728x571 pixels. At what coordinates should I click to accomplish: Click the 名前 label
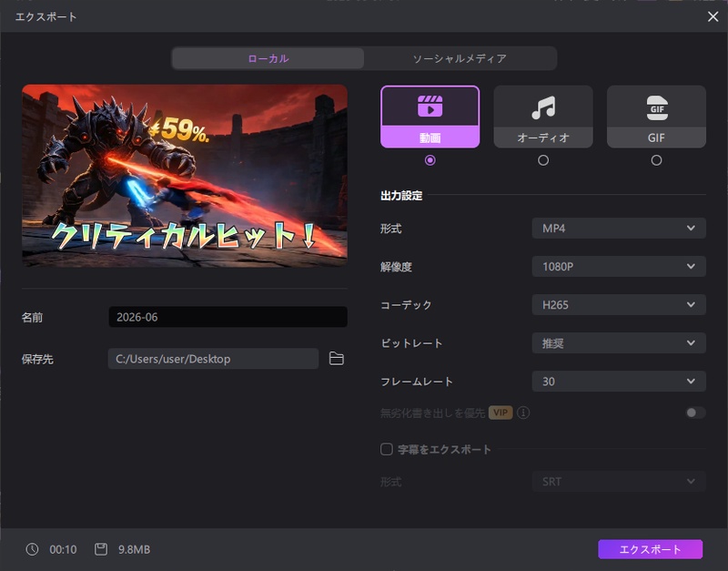coord(32,317)
